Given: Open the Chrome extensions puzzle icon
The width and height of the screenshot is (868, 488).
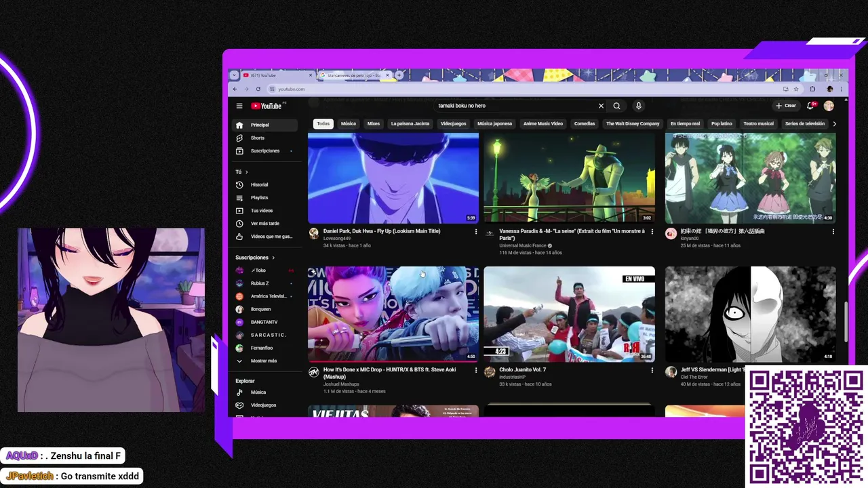Looking at the screenshot, I should pos(812,89).
